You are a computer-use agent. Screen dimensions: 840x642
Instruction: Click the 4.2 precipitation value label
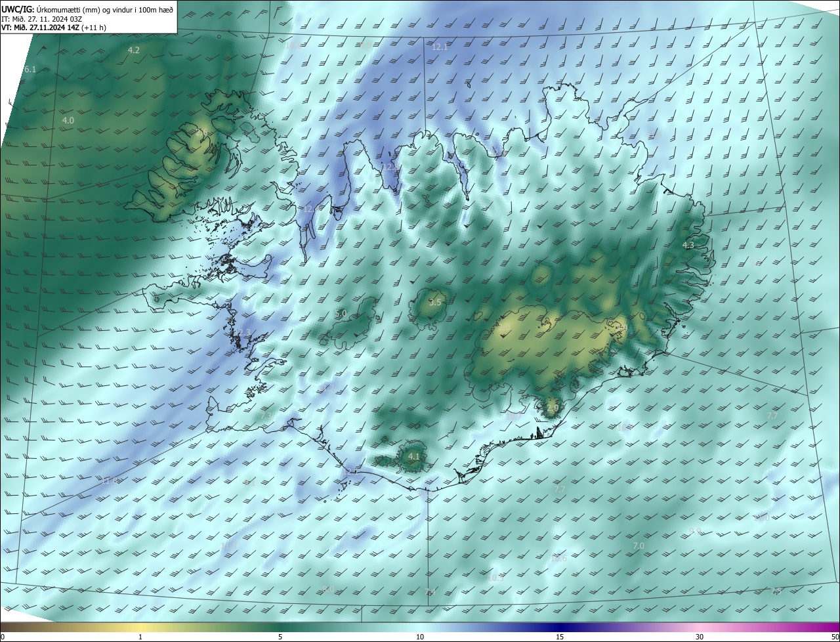coord(134,50)
